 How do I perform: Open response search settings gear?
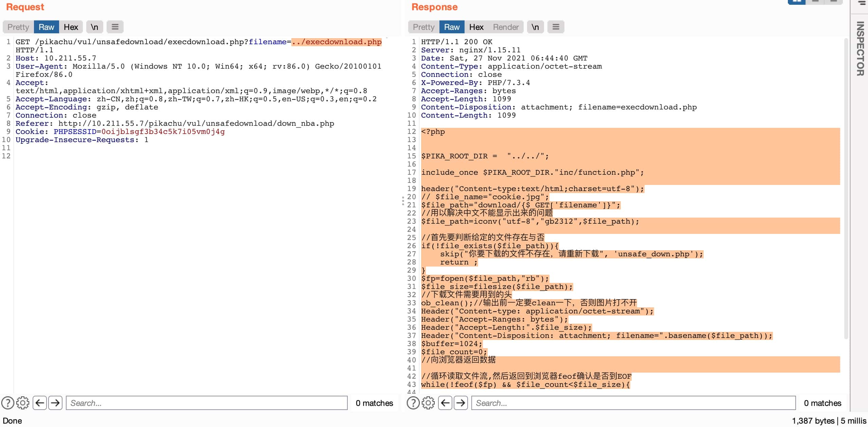[428, 403]
